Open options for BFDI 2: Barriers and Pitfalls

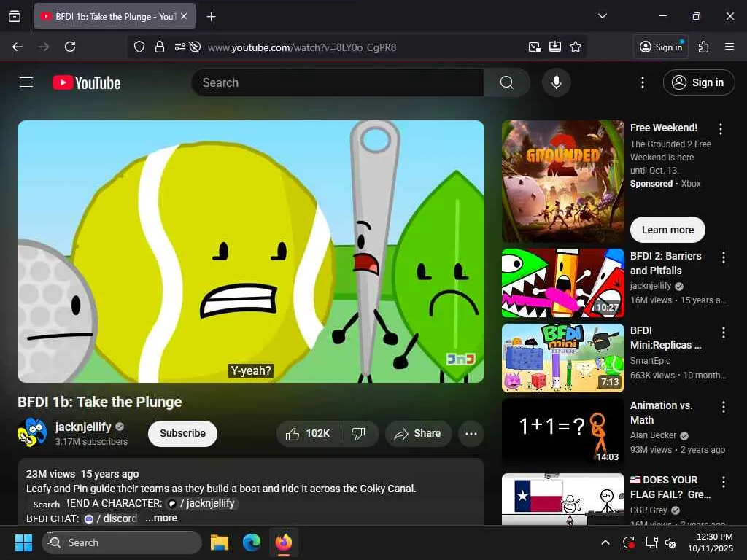click(723, 257)
